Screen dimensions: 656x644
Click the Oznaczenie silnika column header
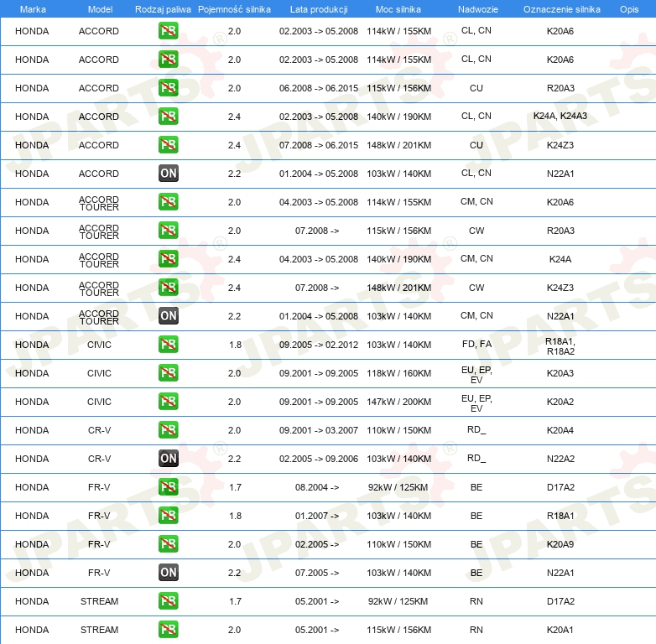coord(561,9)
